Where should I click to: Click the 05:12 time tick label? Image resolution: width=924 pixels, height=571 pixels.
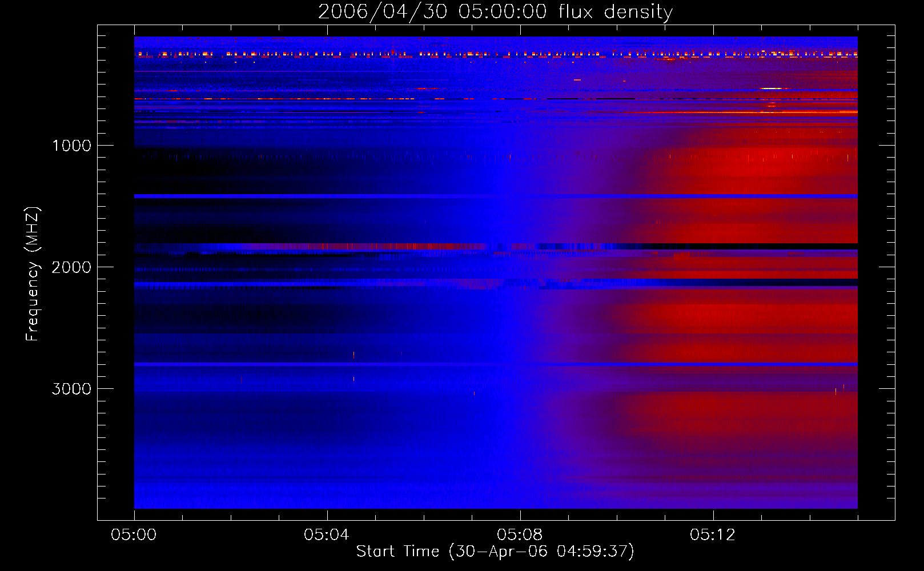coord(713,535)
